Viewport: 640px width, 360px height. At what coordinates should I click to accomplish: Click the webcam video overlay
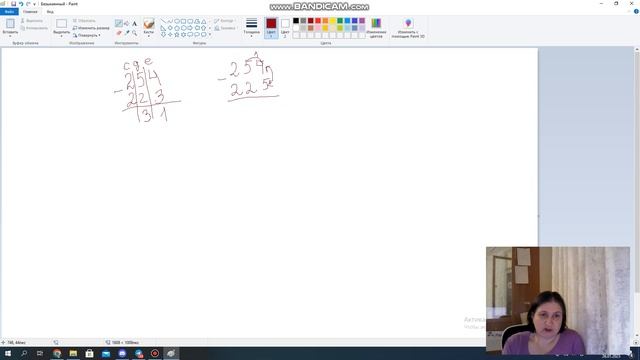click(558, 300)
